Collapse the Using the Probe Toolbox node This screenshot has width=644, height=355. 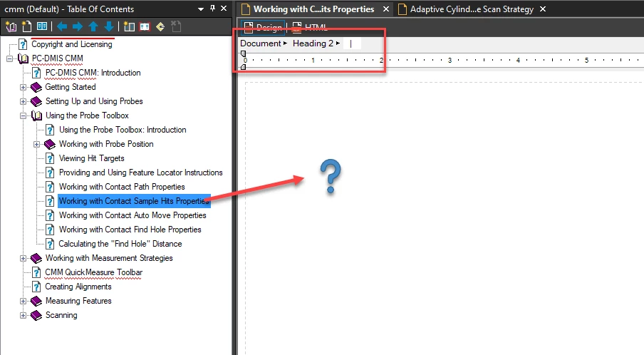[x=23, y=116]
